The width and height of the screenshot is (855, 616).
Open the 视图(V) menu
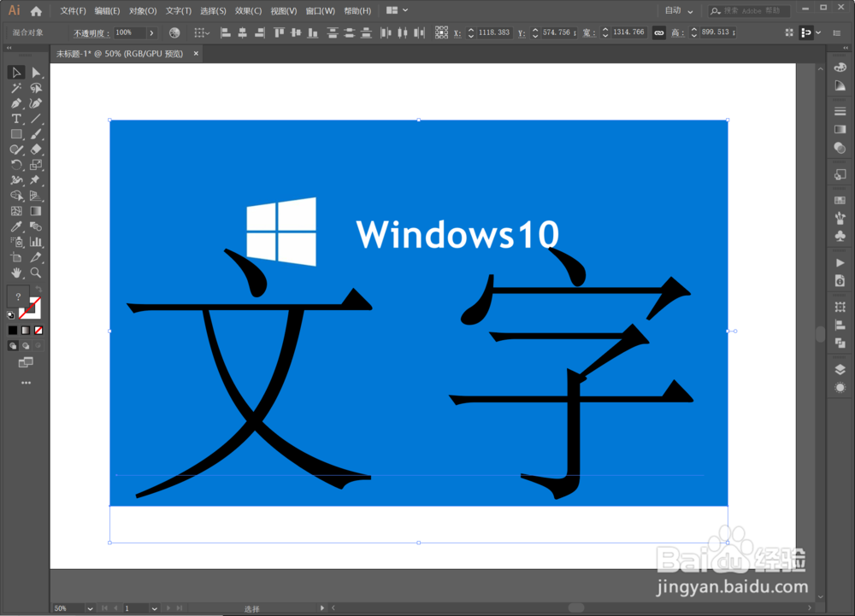pos(284,11)
